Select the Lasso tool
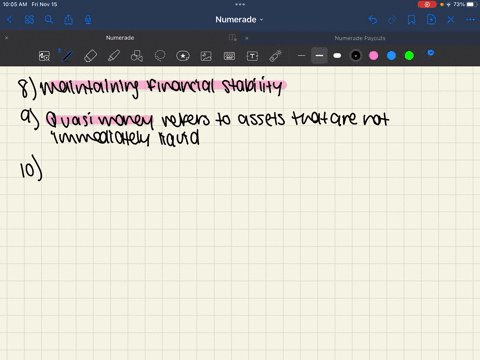The width and height of the screenshot is (480, 360). 160,56
